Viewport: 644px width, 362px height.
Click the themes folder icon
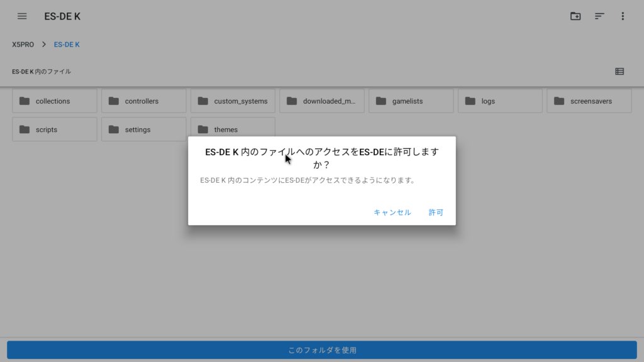tap(203, 129)
